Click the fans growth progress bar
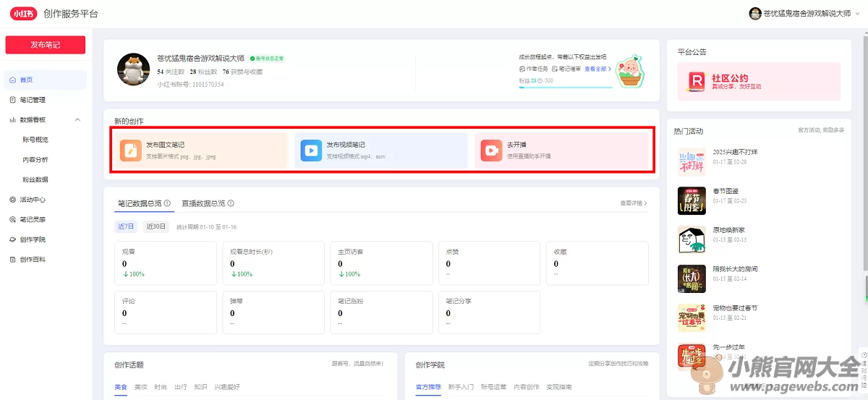 566,88
